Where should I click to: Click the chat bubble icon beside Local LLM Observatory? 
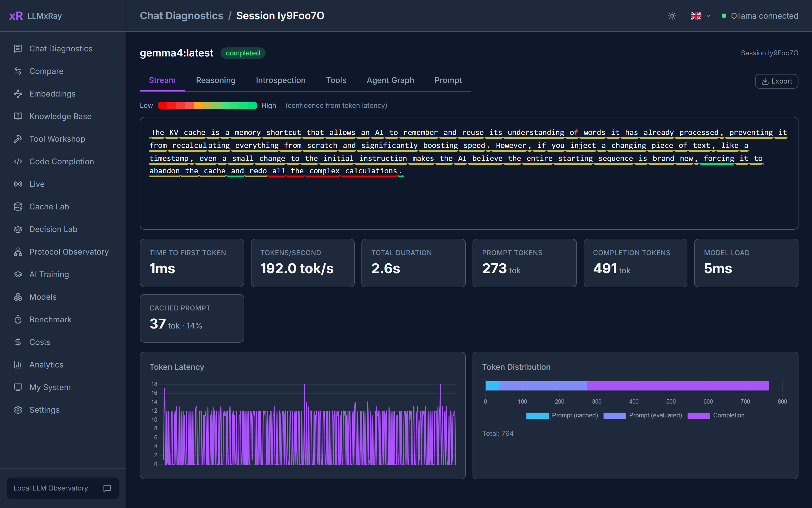(107, 488)
